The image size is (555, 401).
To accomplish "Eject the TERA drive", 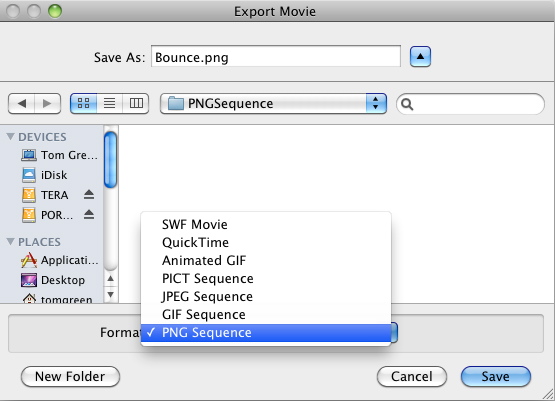I will 89,194.
